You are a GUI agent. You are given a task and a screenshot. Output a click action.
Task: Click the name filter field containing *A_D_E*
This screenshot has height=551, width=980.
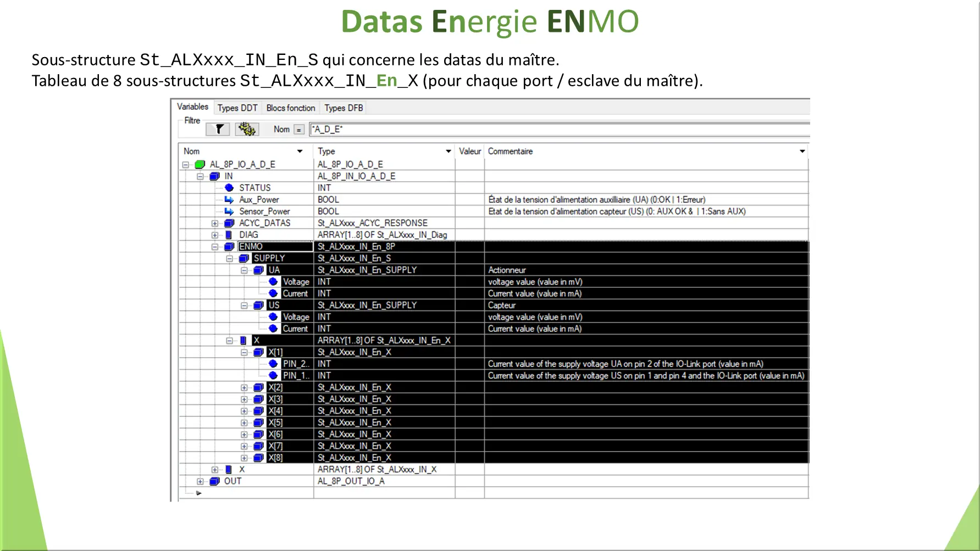560,130
